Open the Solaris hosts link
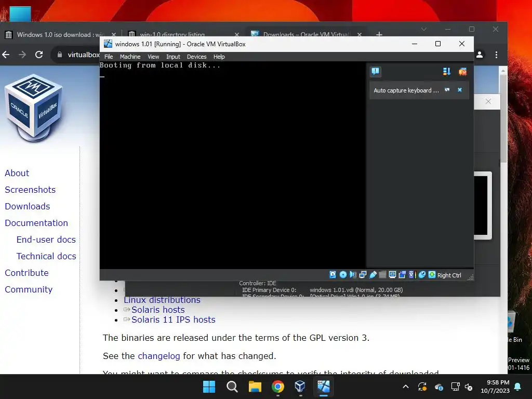The width and height of the screenshot is (532, 399). pos(158,310)
